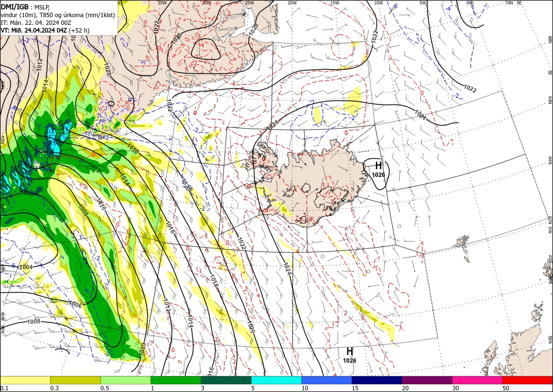Image resolution: width=553 pixels, height=392 pixels.
Task: Click the legend value '30'
Action: point(456,388)
